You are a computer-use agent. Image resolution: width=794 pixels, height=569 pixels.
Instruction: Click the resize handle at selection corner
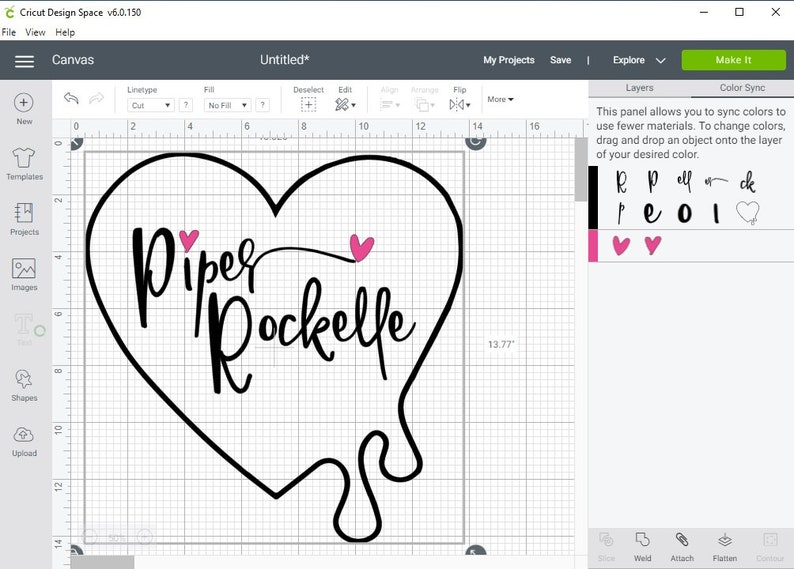click(475, 552)
